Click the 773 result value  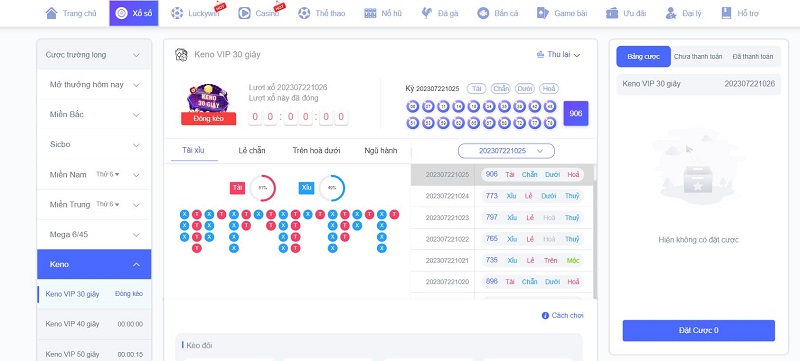(491, 196)
